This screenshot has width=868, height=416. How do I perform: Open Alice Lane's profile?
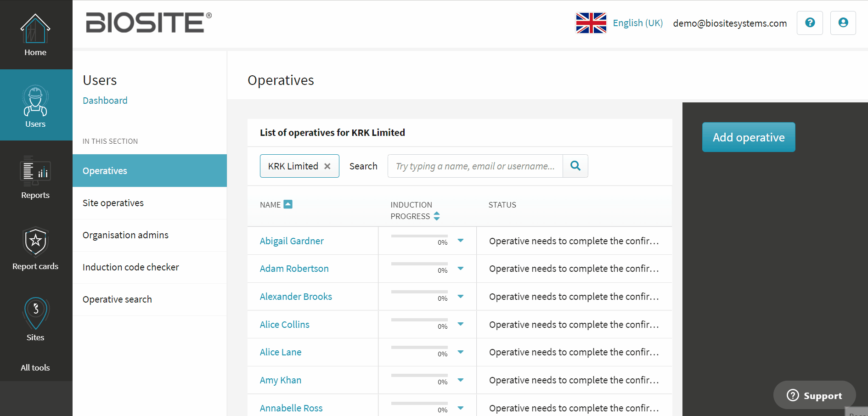tap(281, 352)
